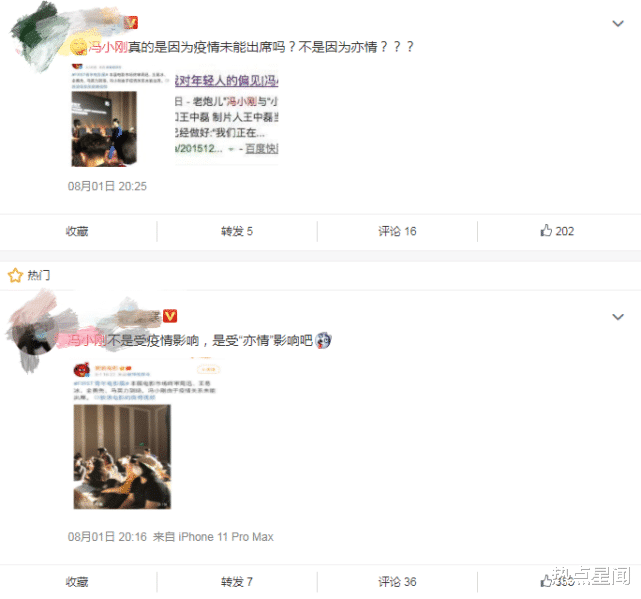641x599 pixels.
Task: Like the second post via thumbs-up icon
Action: coord(546,581)
